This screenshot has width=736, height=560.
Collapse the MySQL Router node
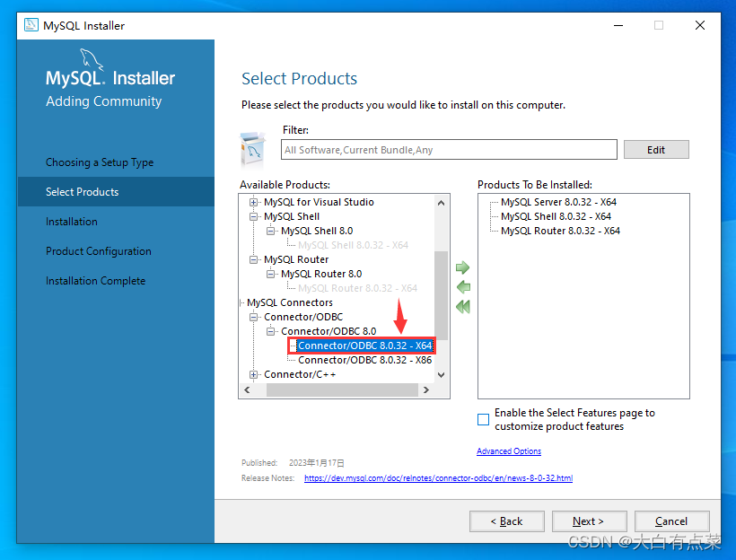pos(253,259)
